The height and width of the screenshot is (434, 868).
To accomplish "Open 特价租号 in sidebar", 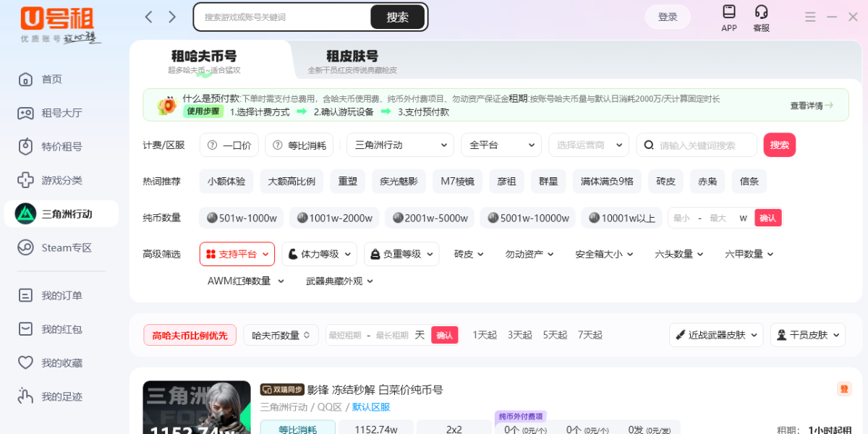I will point(51,147).
